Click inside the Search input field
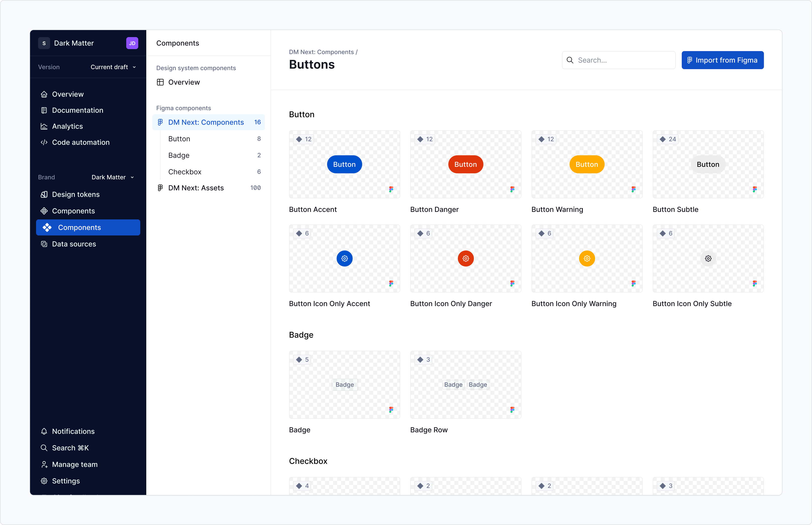 [x=619, y=60]
